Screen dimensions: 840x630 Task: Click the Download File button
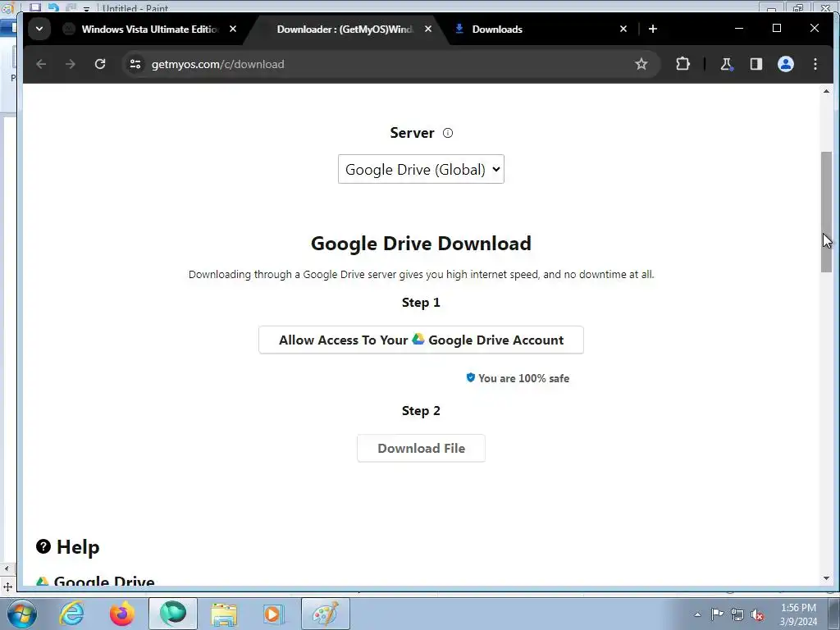pyautogui.click(x=421, y=449)
